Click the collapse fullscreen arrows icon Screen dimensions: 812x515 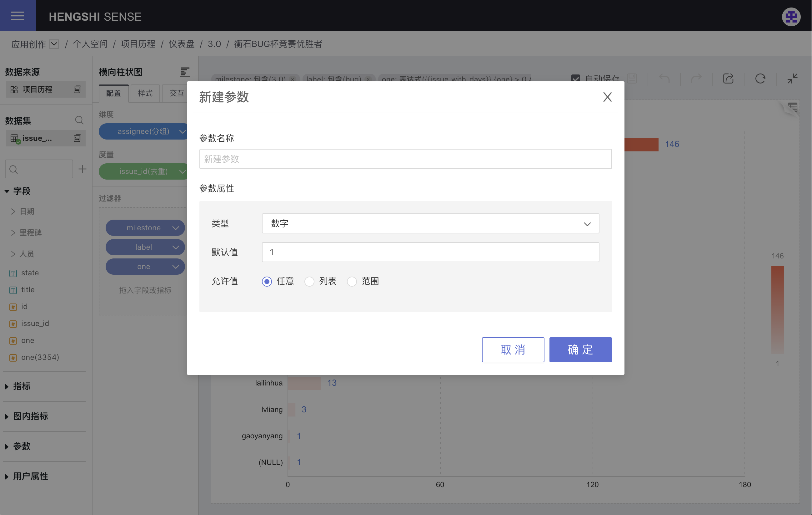point(792,79)
